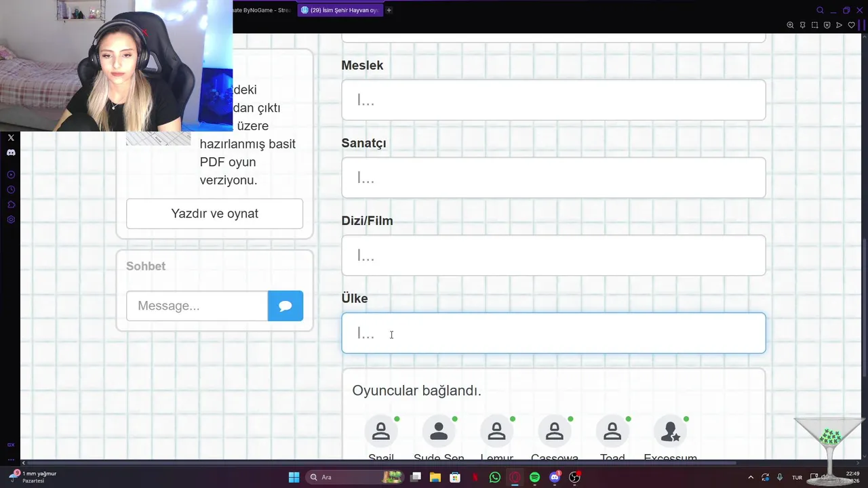Screen dimensions: 868x488
Task: Open File Explorer from the taskbar
Action: coord(435,477)
